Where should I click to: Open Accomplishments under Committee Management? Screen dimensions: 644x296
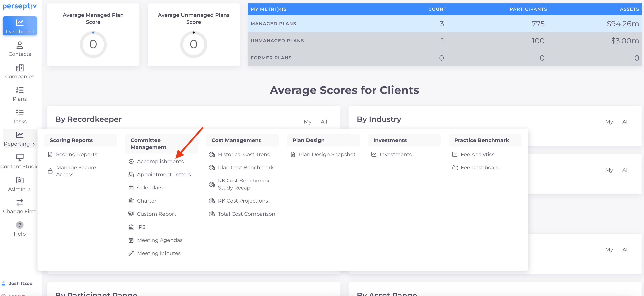tap(160, 161)
